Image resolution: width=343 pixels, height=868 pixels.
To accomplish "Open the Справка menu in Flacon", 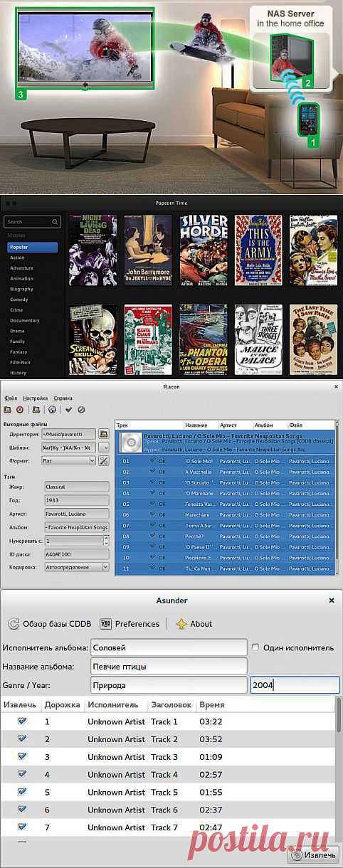I will pos(63,398).
